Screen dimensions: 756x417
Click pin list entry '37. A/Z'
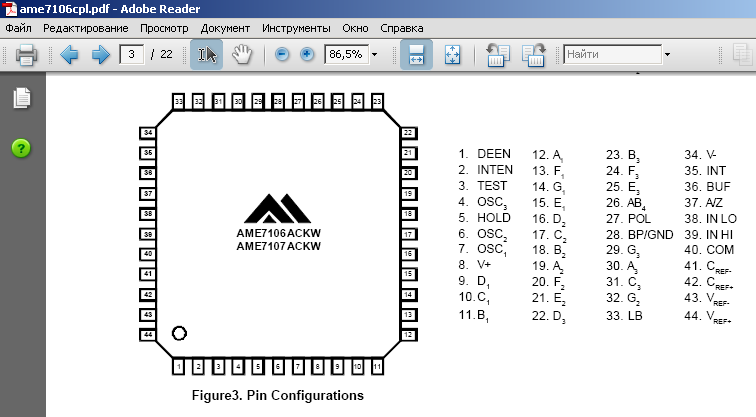coord(703,202)
